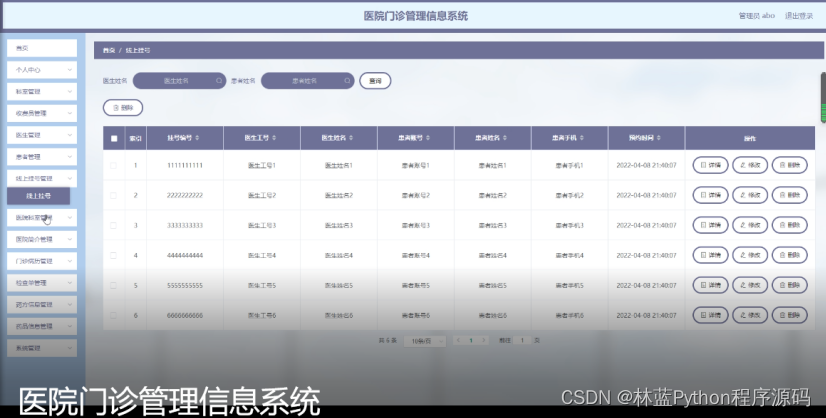Go to 首页 in sidebar

[x=42, y=48]
